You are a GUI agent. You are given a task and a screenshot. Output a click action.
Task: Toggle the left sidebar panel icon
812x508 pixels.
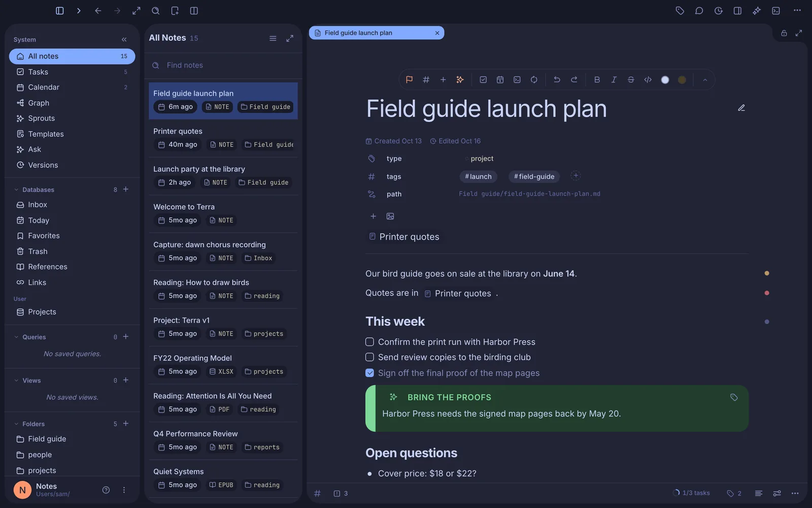pyautogui.click(x=59, y=11)
